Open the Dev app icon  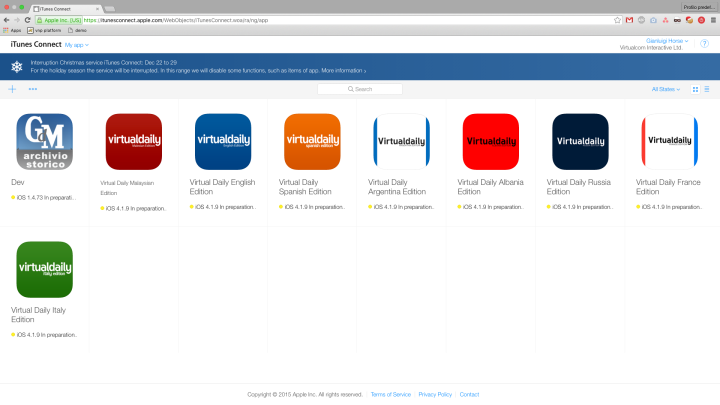[44, 142]
